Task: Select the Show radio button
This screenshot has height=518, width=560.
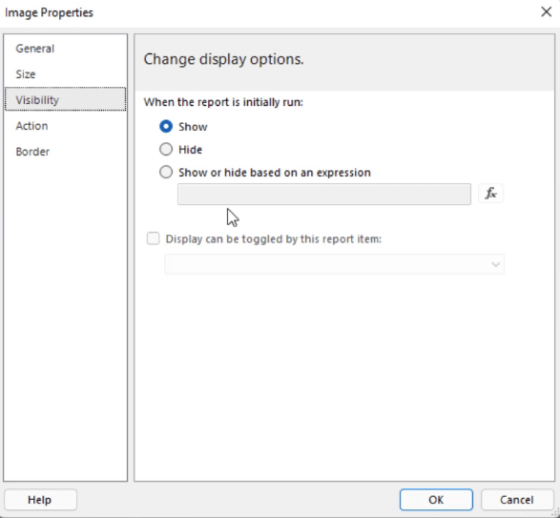Action: (x=166, y=126)
